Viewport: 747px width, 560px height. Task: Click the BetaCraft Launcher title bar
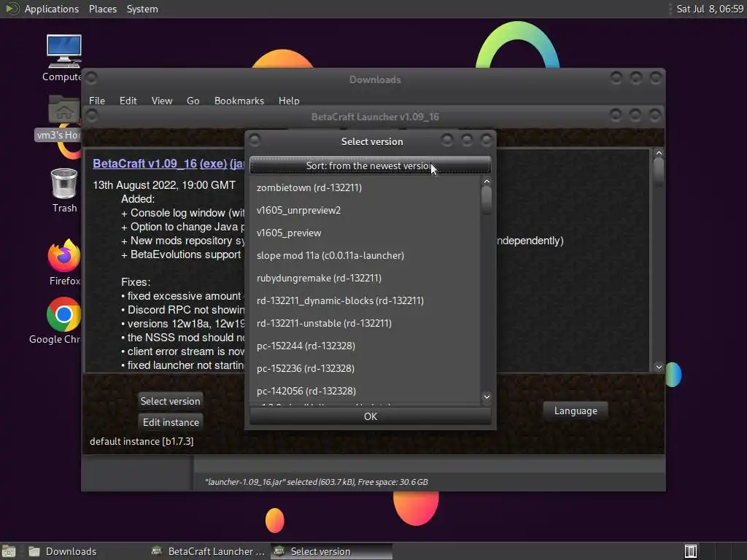(x=374, y=117)
